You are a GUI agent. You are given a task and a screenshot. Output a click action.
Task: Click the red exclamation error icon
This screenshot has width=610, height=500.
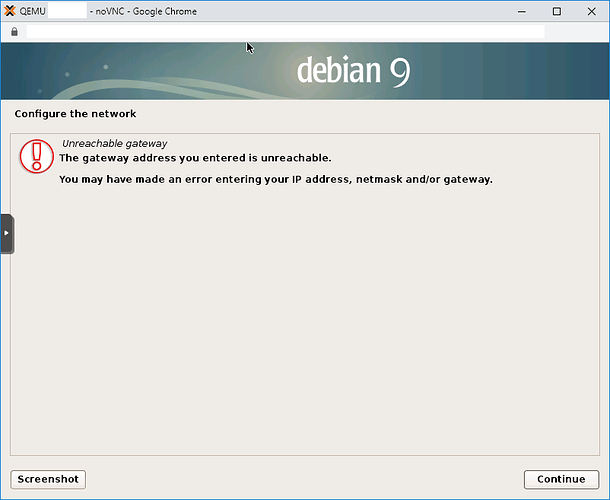point(38,156)
